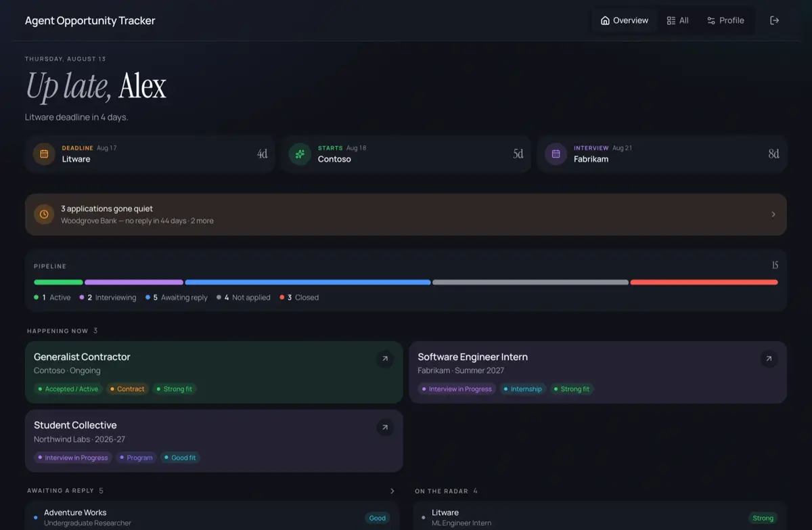Image resolution: width=812 pixels, height=530 pixels.
Task: Open the Contoso starts card
Action: coord(406,154)
